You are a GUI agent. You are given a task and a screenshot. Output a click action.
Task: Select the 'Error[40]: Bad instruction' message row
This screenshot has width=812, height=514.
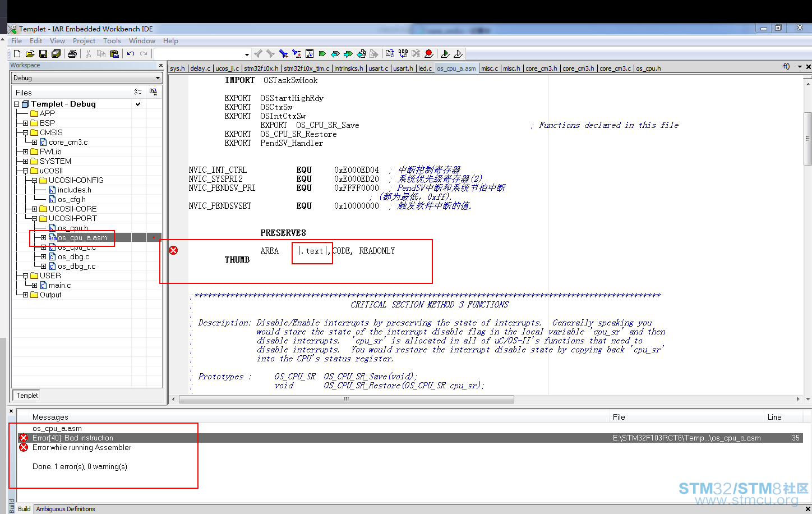coord(410,438)
